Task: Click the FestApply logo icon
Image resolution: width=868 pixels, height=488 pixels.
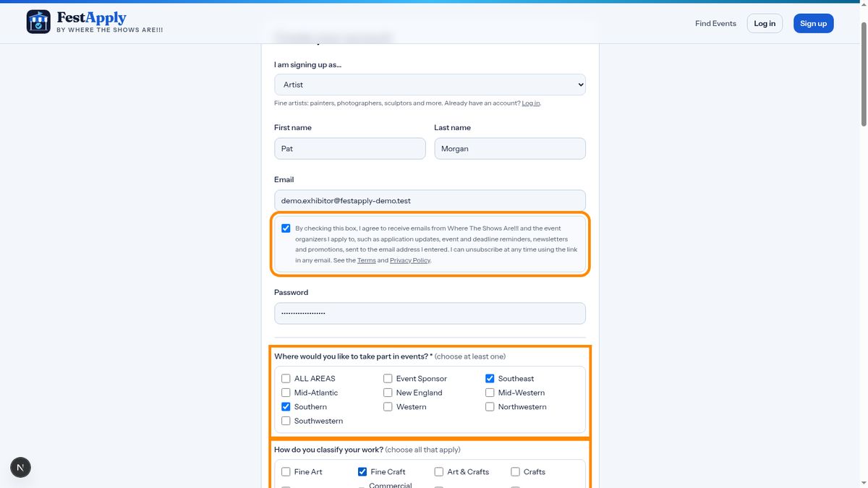Action: click(38, 22)
